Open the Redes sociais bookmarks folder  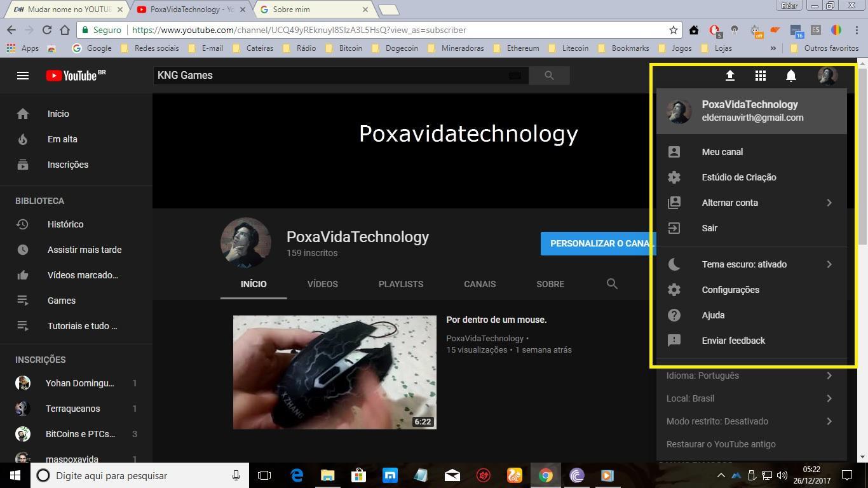149,48
